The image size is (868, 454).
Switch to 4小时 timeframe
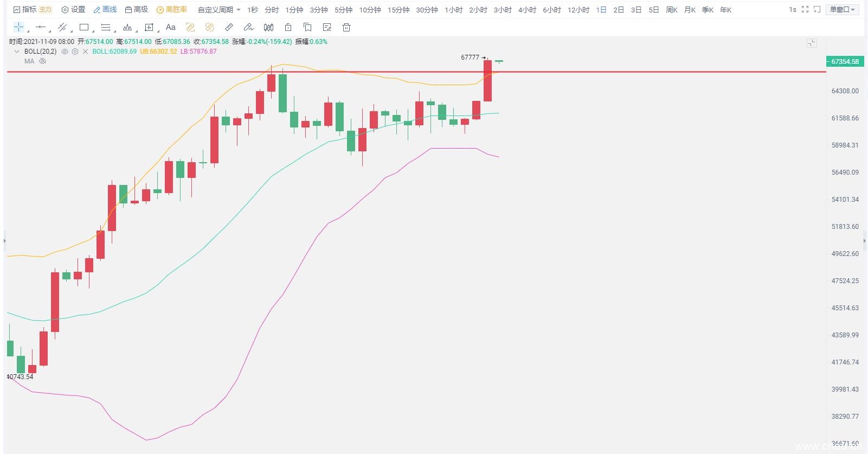[x=527, y=10]
